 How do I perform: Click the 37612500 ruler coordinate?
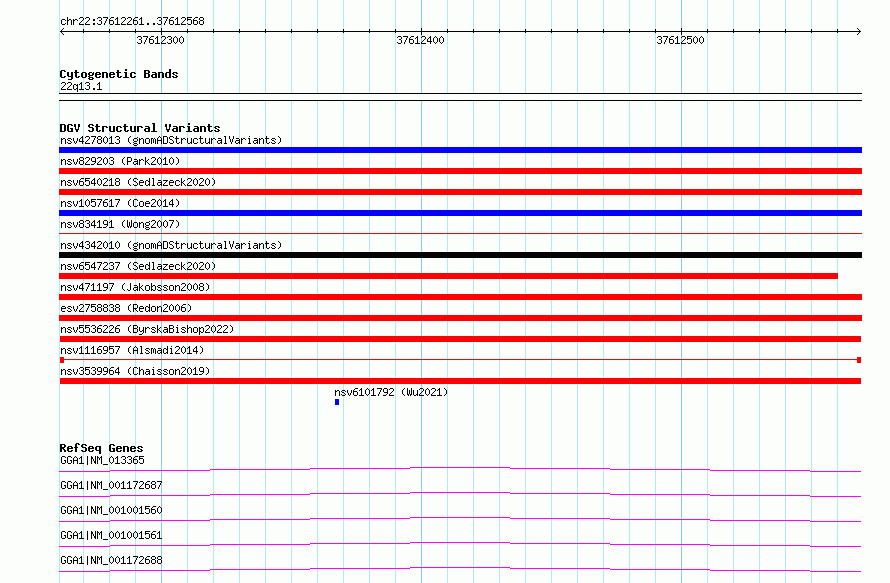tap(680, 40)
